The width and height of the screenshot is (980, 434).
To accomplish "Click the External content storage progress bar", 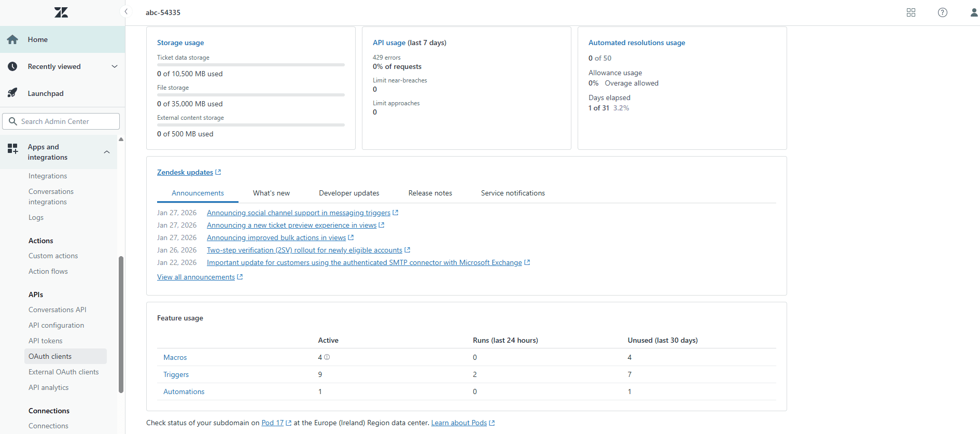I will [x=251, y=125].
